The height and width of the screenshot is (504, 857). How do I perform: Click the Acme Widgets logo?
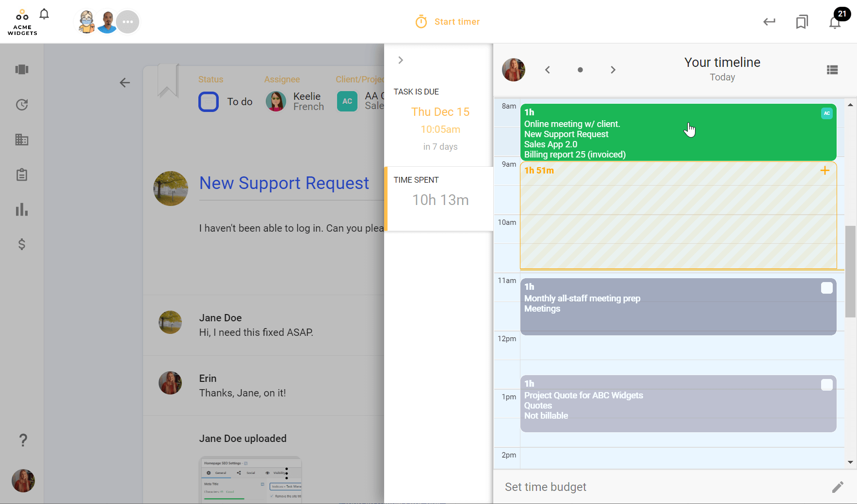point(22,22)
